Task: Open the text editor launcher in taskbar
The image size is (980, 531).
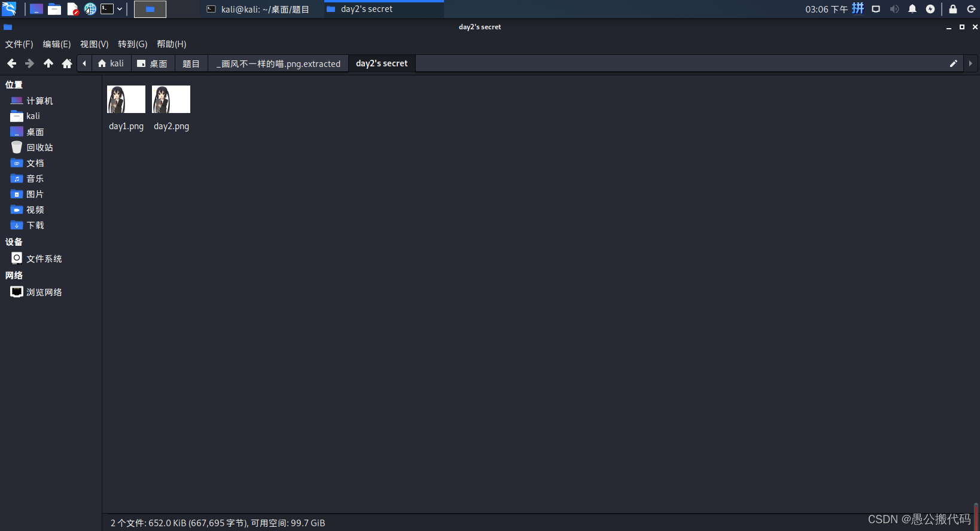Action: 72,9
